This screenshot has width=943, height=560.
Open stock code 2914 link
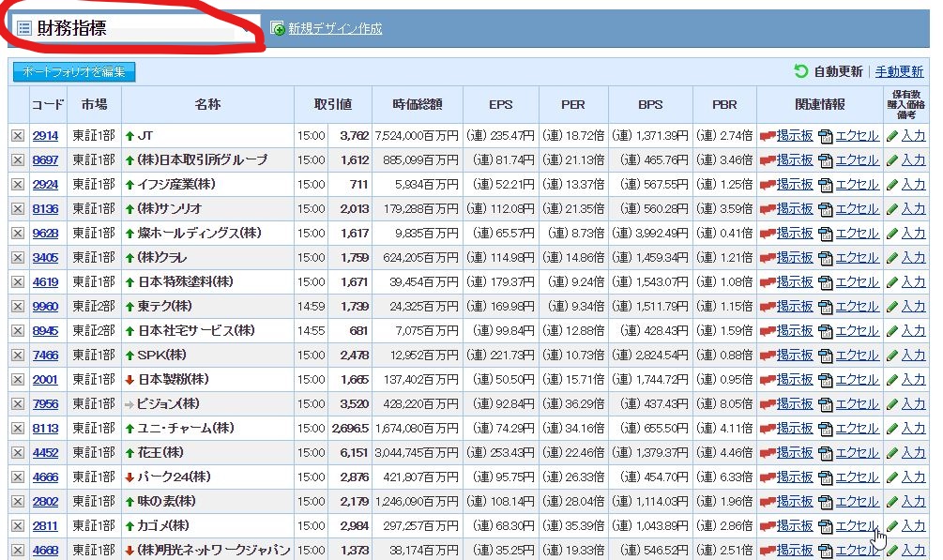click(x=45, y=136)
